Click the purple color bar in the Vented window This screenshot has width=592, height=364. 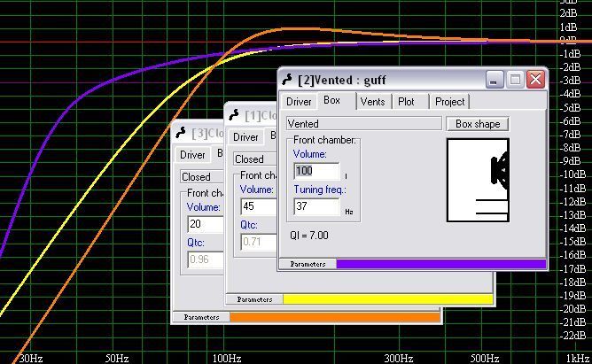[x=441, y=264]
